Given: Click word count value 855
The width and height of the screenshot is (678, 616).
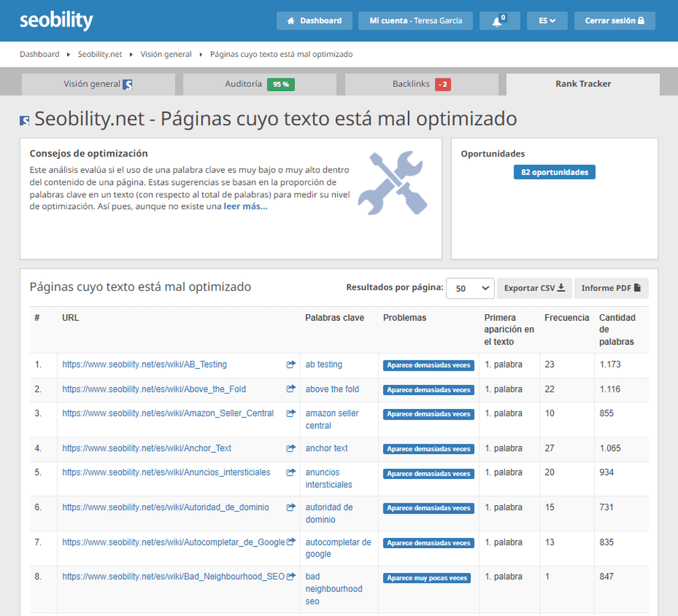Looking at the screenshot, I should click(607, 413).
